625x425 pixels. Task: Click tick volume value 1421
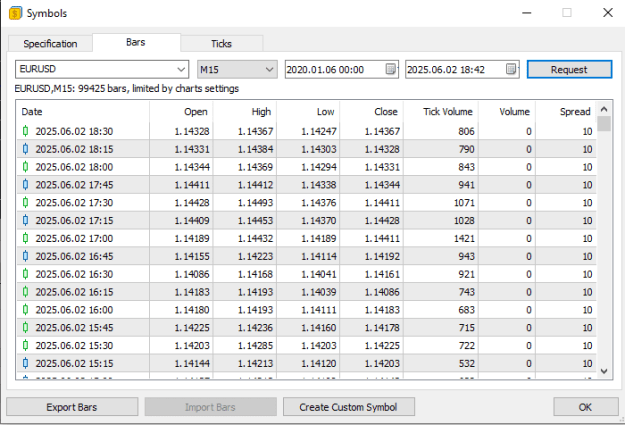464,238
